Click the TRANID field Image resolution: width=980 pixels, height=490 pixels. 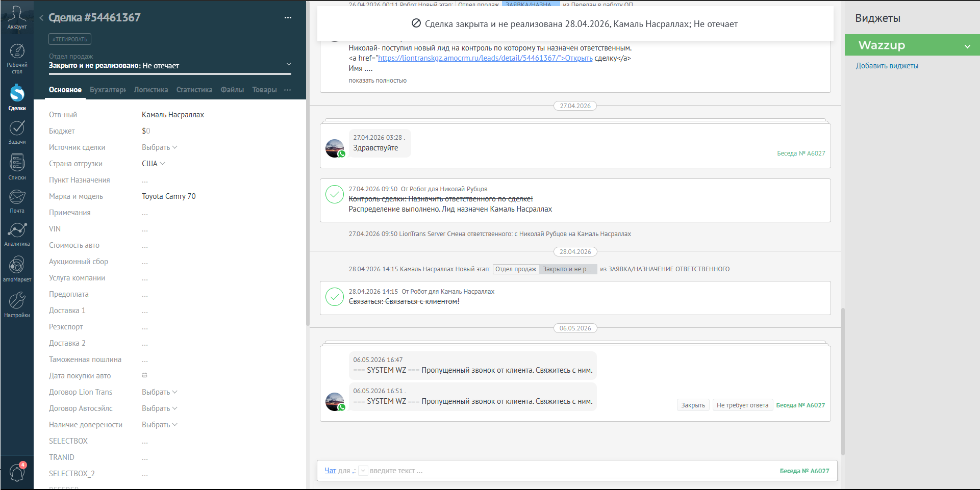pyautogui.click(x=145, y=457)
